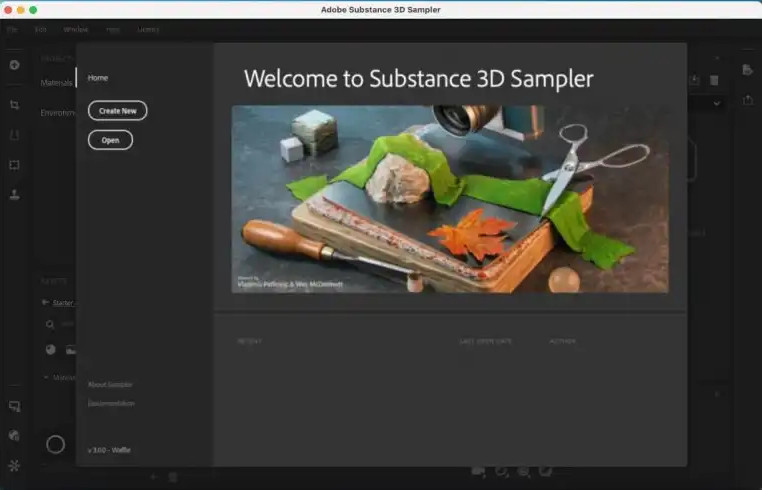Select the Materials tab in Project panel
Image resolution: width=762 pixels, height=490 pixels.
56,83
